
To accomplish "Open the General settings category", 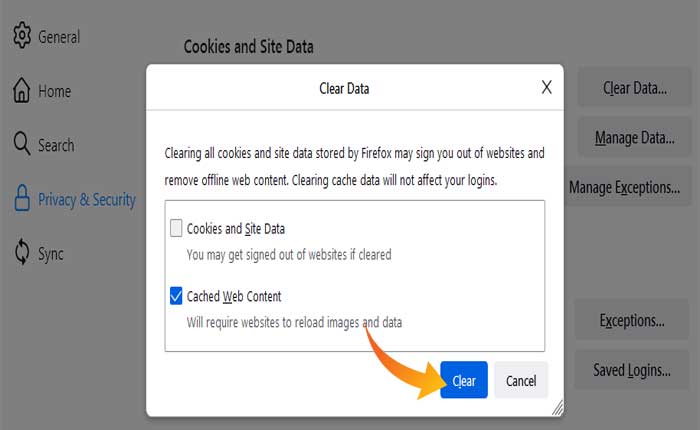I will click(59, 37).
